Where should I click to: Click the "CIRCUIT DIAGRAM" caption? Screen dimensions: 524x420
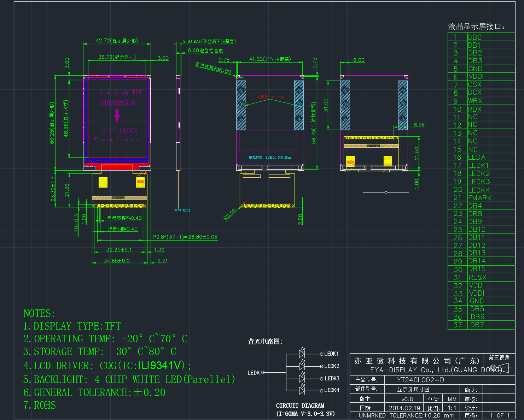tap(300, 406)
